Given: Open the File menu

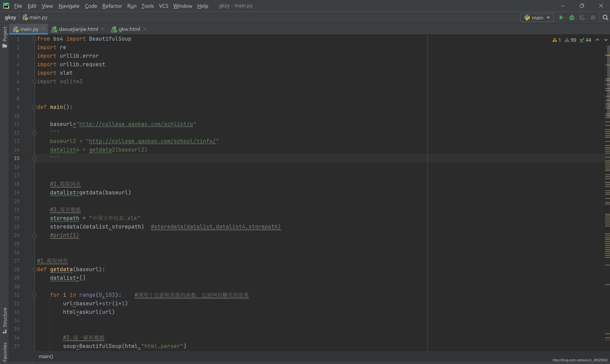Looking at the screenshot, I should coord(18,6).
